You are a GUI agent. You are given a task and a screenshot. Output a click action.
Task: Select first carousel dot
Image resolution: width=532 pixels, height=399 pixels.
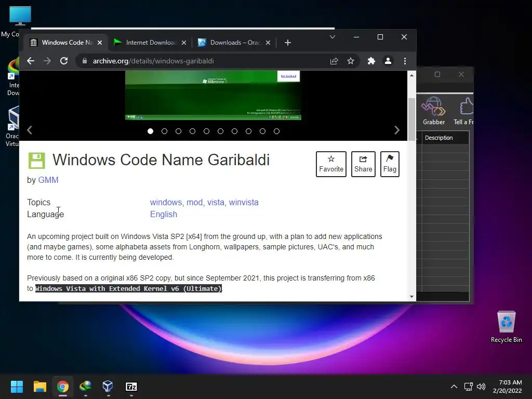click(150, 131)
